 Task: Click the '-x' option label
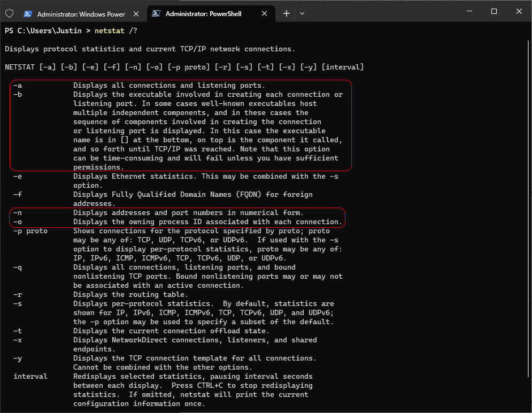(x=18, y=340)
